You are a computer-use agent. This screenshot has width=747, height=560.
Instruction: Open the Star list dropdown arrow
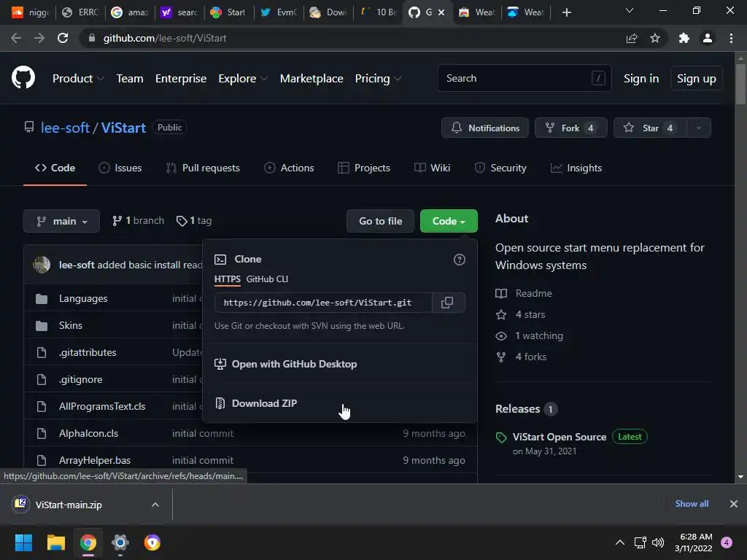tap(699, 128)
